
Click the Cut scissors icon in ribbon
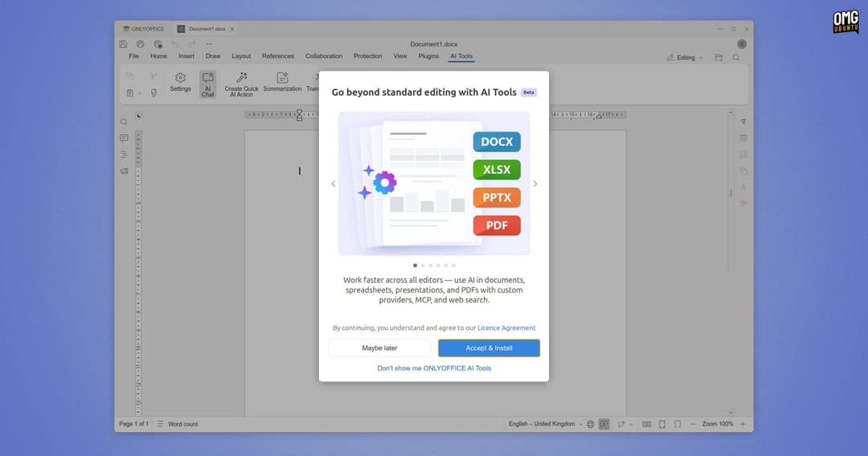coord(154,76)
